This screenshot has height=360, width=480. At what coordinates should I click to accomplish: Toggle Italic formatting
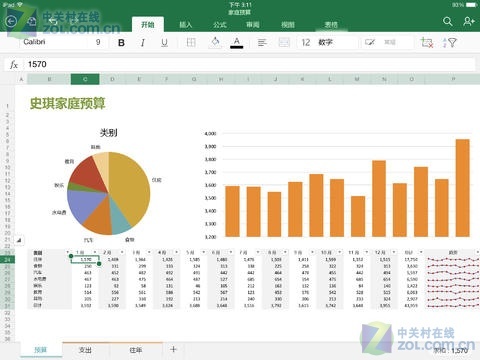click(x=143, y=43)
